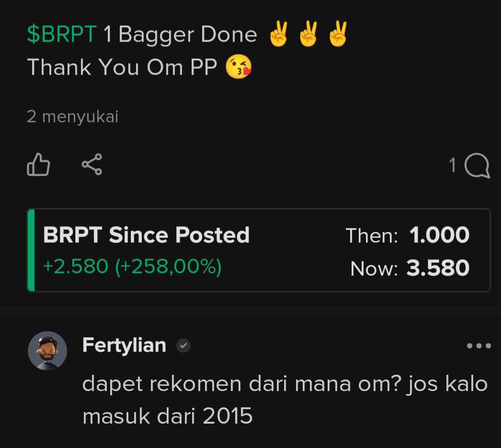This screenshot has height=448, width=501.
Task: Tap the first victory hand emoji
Action: (279, 34)
